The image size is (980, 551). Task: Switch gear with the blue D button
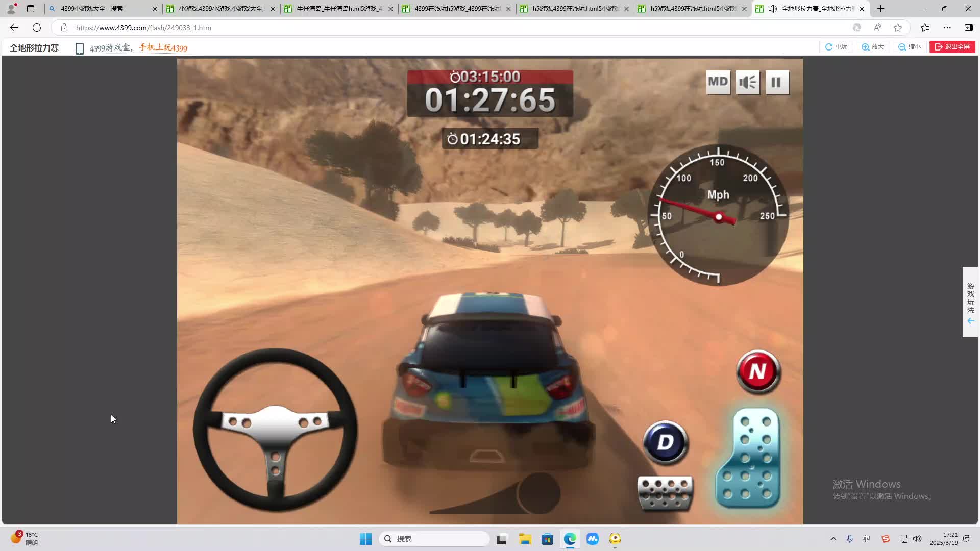(x=665, y=442)
